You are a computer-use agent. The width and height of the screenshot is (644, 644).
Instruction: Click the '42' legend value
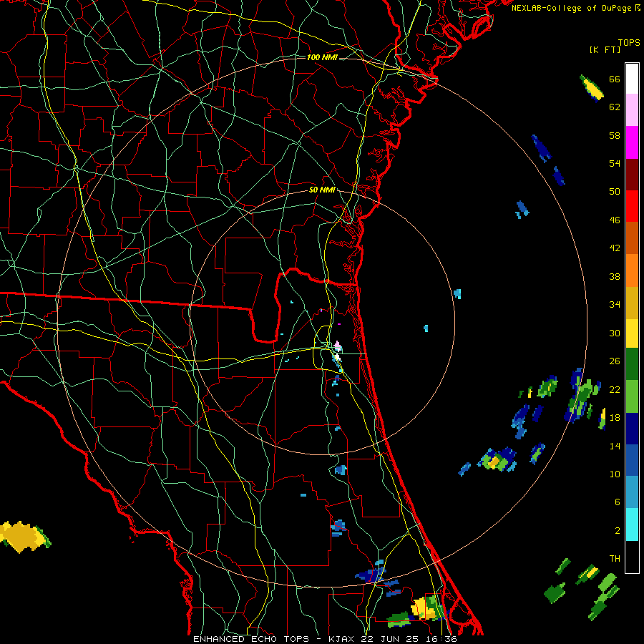615,248
